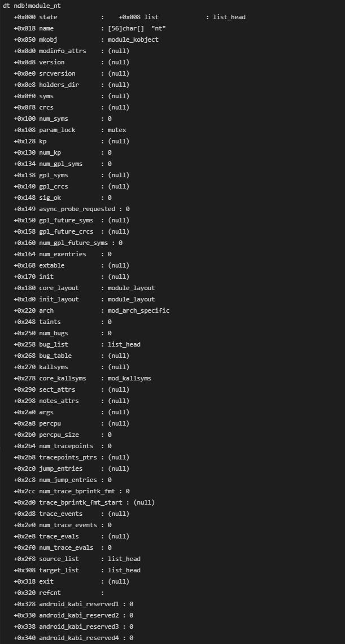The width and height of the screenshot is (345, 644).
Task: Select the module_kobject type of mkobj
Action: tap(133, 40)
